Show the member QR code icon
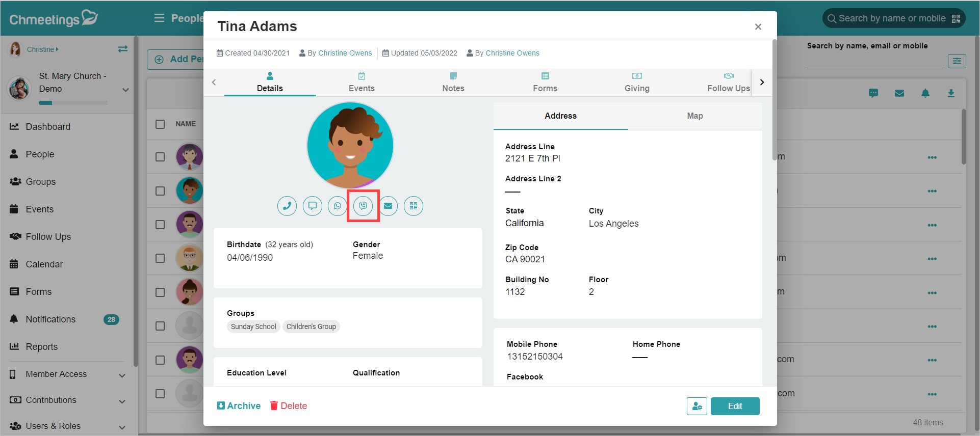 click(414, 206)
